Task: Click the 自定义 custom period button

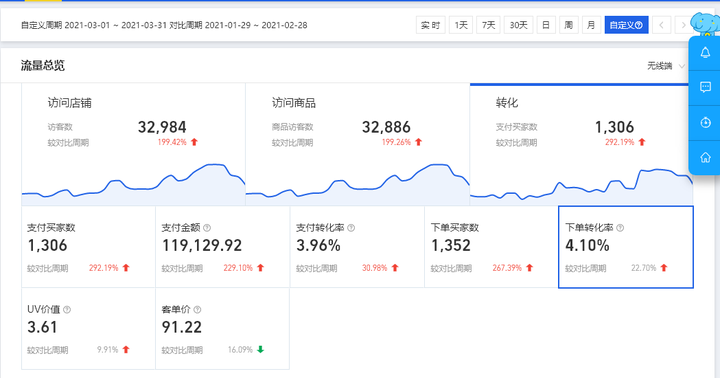Action: pos(626,25)
